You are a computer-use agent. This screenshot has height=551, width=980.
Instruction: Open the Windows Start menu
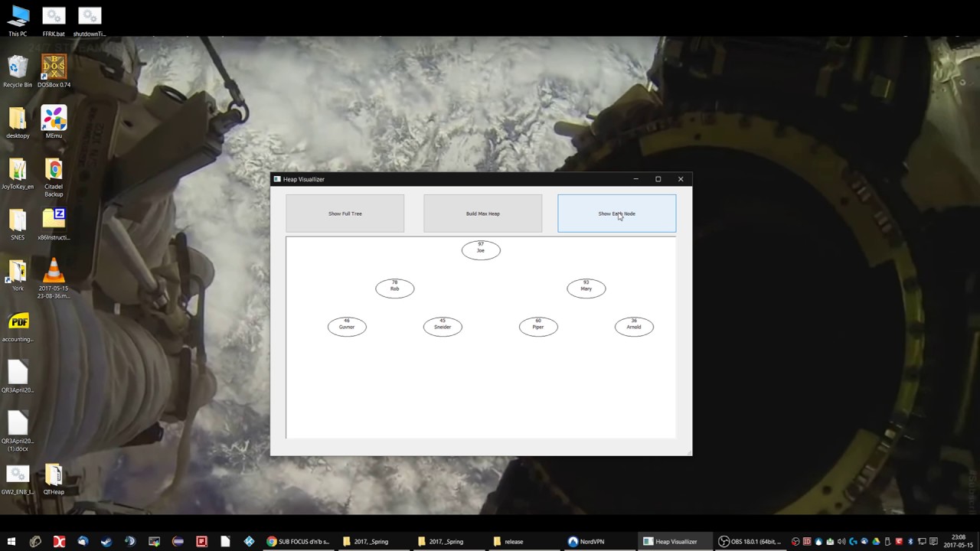[11, 542]
